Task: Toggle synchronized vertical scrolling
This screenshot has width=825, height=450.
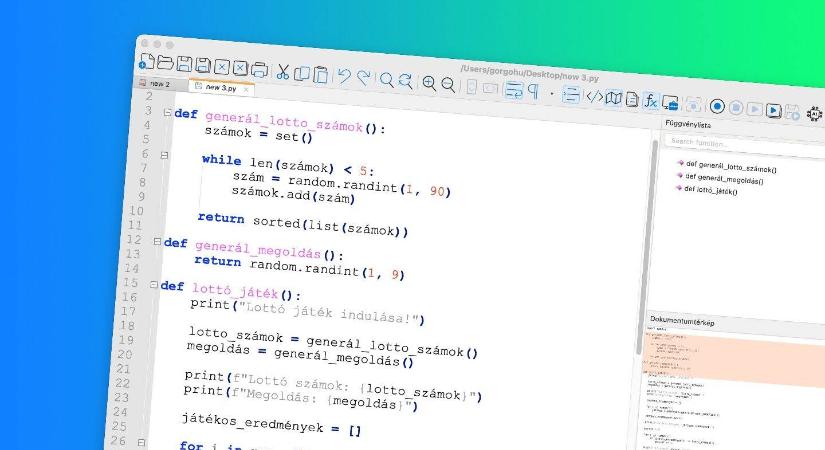Action: pos(472,87)
